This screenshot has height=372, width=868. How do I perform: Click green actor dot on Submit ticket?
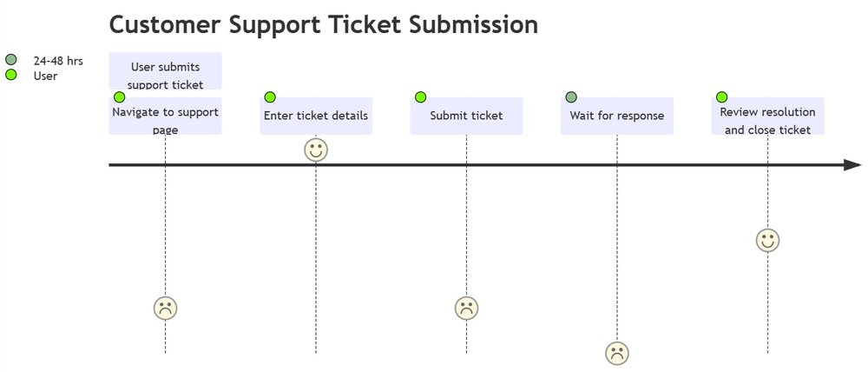tap(421, 97)
